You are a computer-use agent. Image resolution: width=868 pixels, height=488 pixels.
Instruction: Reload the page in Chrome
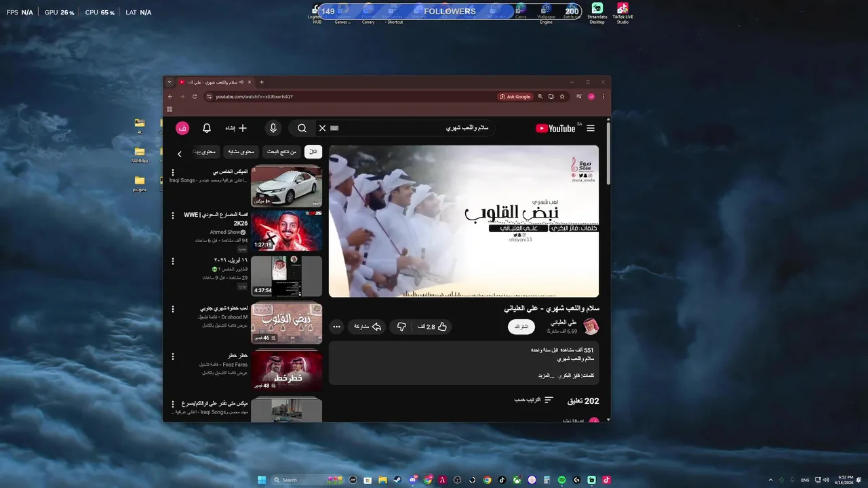click(195, 97)
